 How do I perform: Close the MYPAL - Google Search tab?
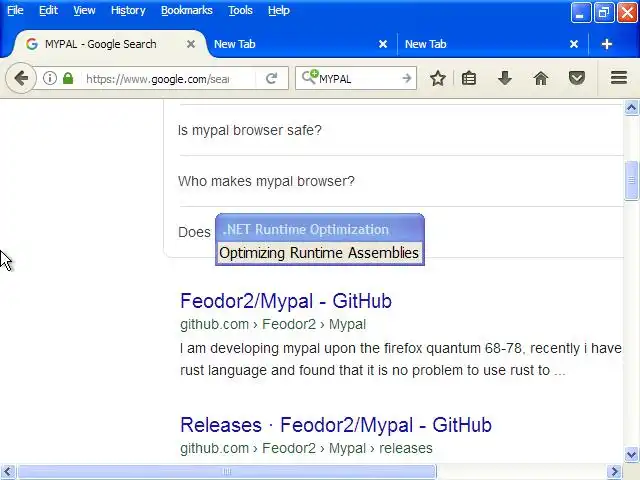tap(191, 44)
